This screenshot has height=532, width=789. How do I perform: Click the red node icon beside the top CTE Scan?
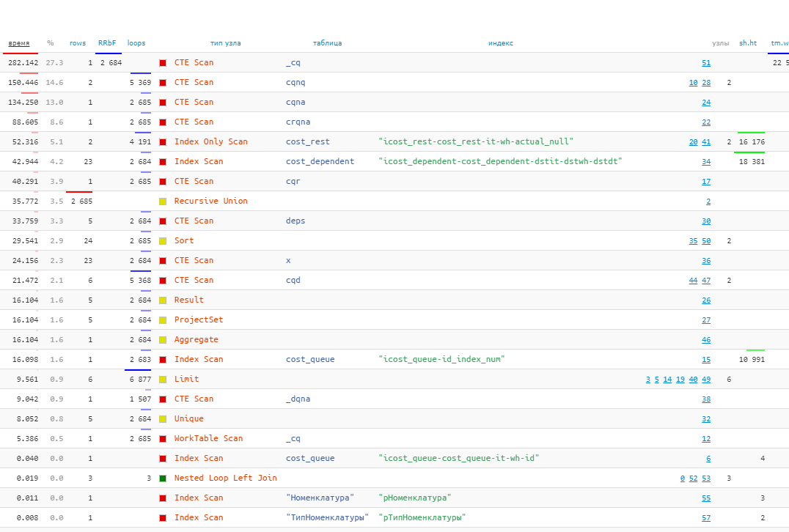tap(163, 62)
